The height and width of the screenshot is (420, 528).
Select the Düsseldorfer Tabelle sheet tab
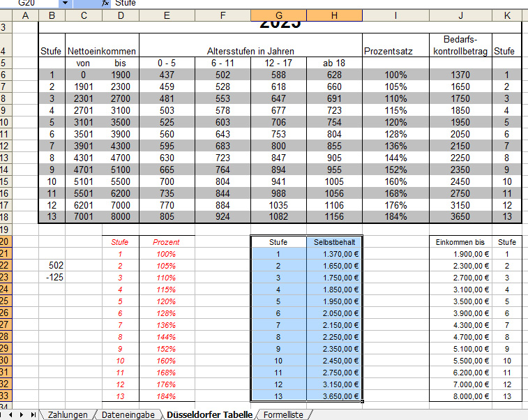tap(209, 414)
